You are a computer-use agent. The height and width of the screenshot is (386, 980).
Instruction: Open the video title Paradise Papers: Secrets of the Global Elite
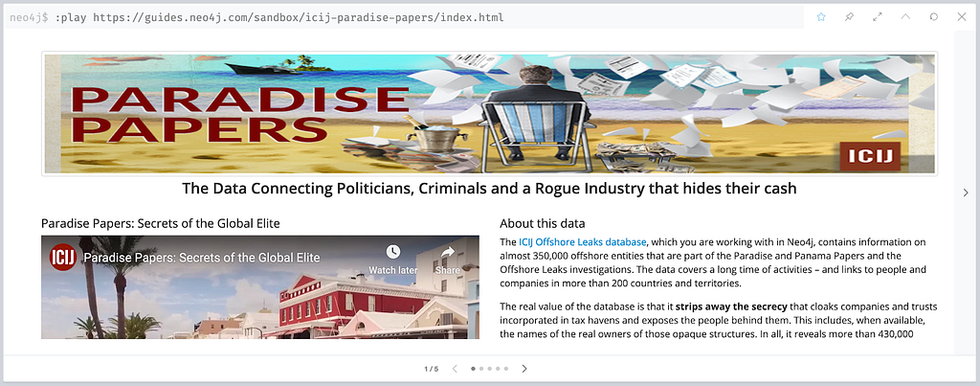(x=202, y=257)
